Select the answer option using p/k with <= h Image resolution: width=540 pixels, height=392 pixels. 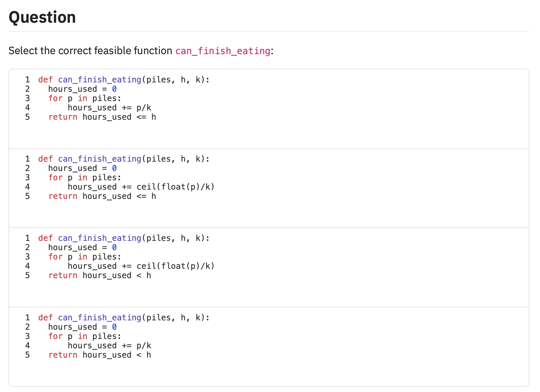click(269, 109)
